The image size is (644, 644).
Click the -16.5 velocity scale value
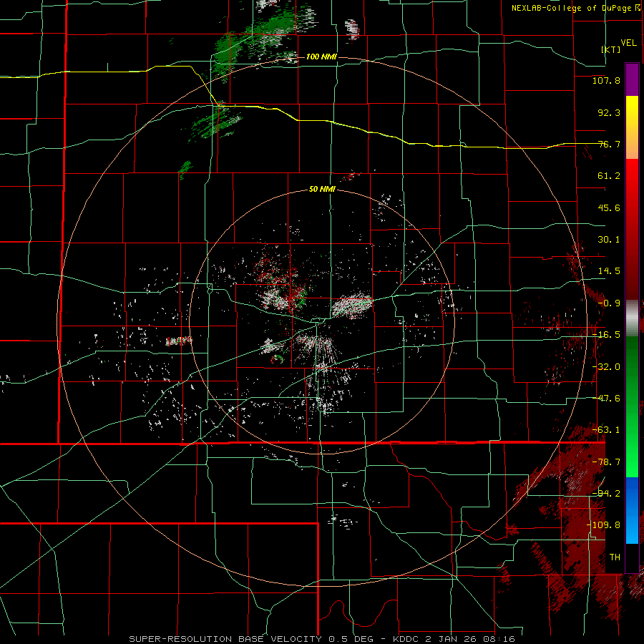click(606, 335)
